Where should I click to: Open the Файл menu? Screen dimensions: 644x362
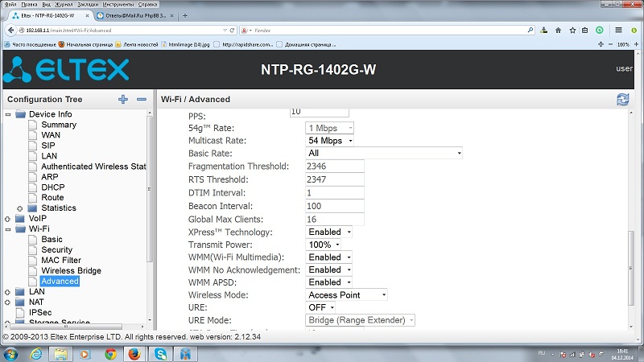click(10, 5)
